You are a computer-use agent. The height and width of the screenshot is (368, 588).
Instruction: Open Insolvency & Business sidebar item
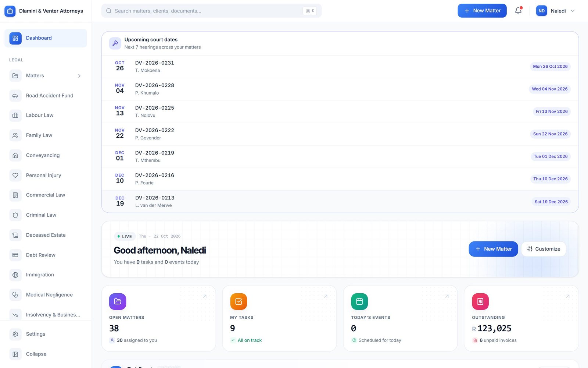pyautogui.click(x=46, y=315)
